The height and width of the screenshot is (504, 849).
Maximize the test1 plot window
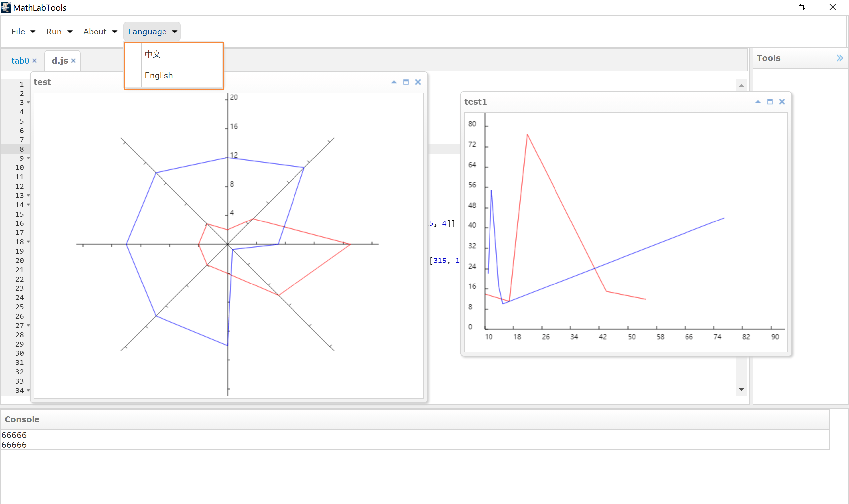click(x=770, y=101)
